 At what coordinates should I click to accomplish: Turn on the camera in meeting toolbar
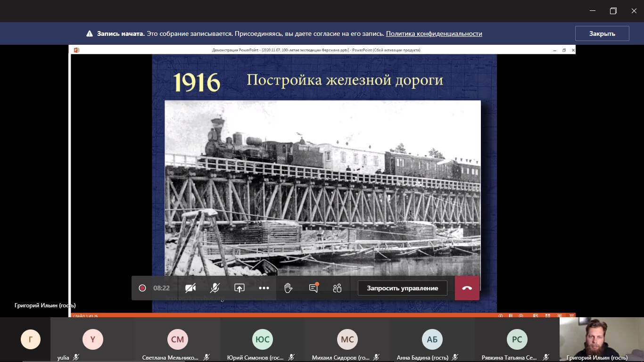pyautogui.click(x=190, y=288)
